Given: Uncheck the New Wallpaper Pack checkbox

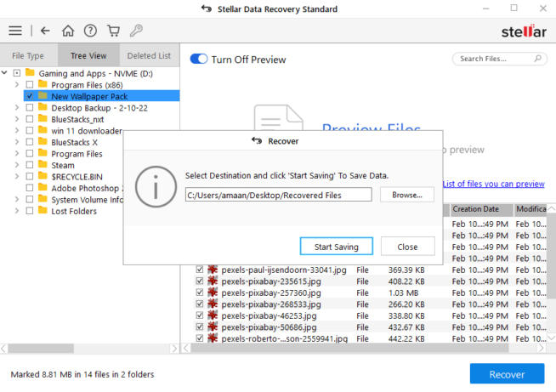Looking at the screenshot, I should coord(30,96).
